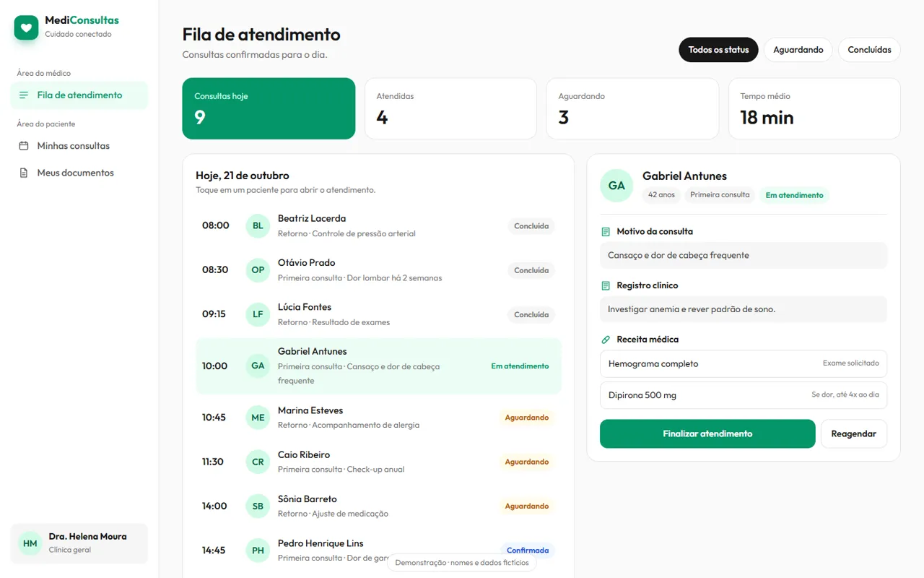Click the Reagendar button
This screenshot has height=578, width=924.
click(854, 433)
